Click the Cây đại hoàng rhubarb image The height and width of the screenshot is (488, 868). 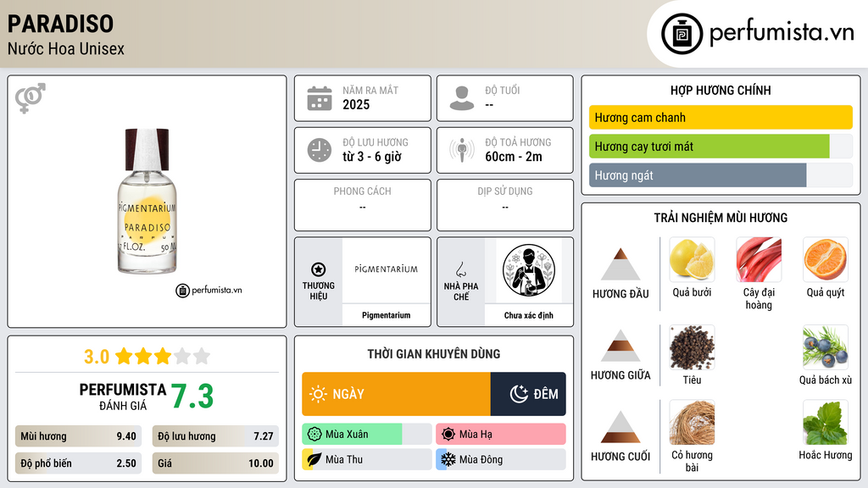pyautogui.click(x=759, y=259)
